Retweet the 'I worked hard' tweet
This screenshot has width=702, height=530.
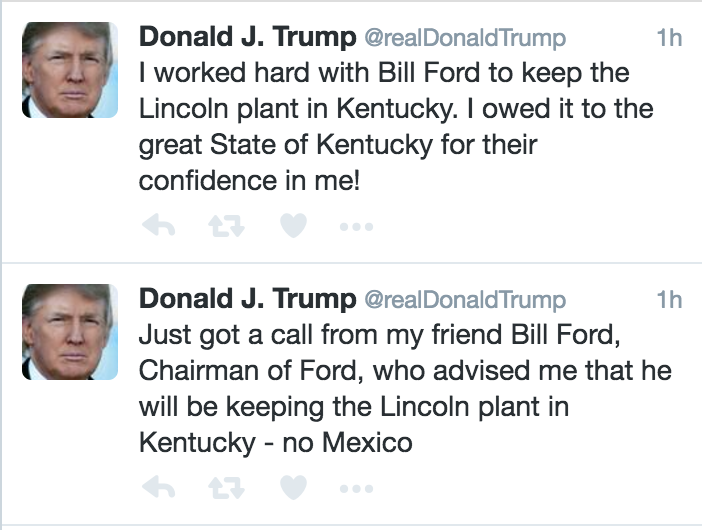(226, 227)
